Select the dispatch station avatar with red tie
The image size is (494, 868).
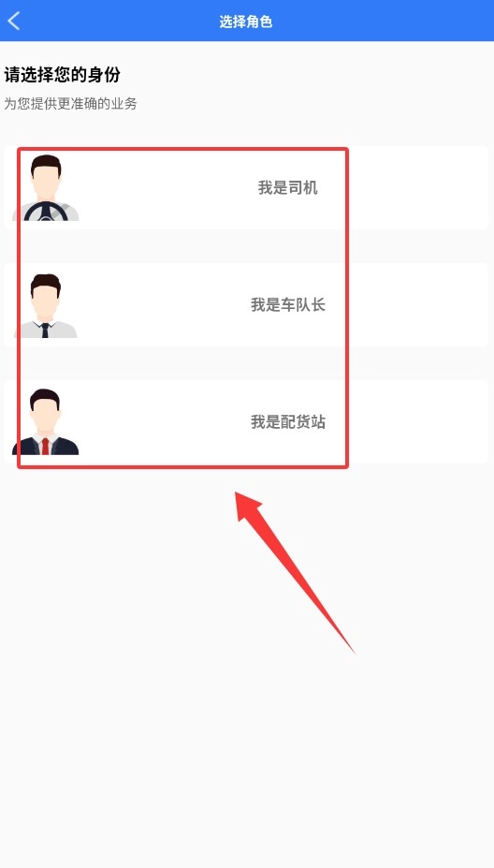tap(45, 421)
